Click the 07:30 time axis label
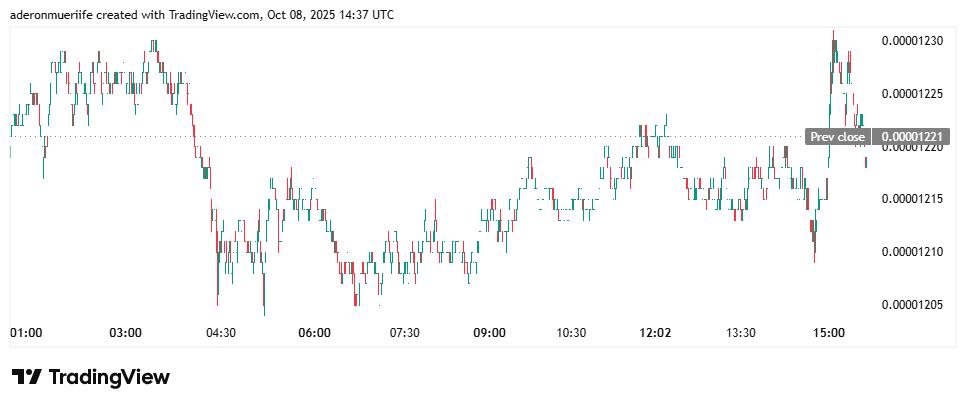This screenshot has width=966, height=407. [403, 333]
